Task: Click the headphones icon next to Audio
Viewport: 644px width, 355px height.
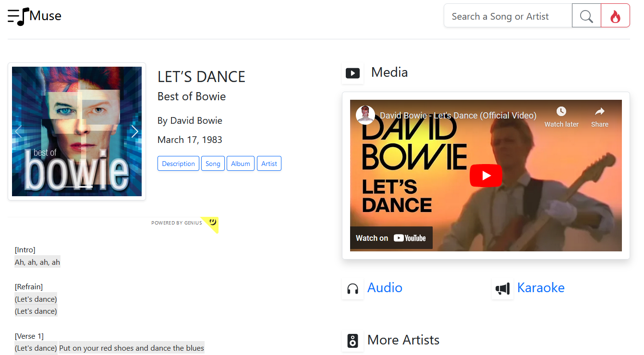Action: pos(352,288)
